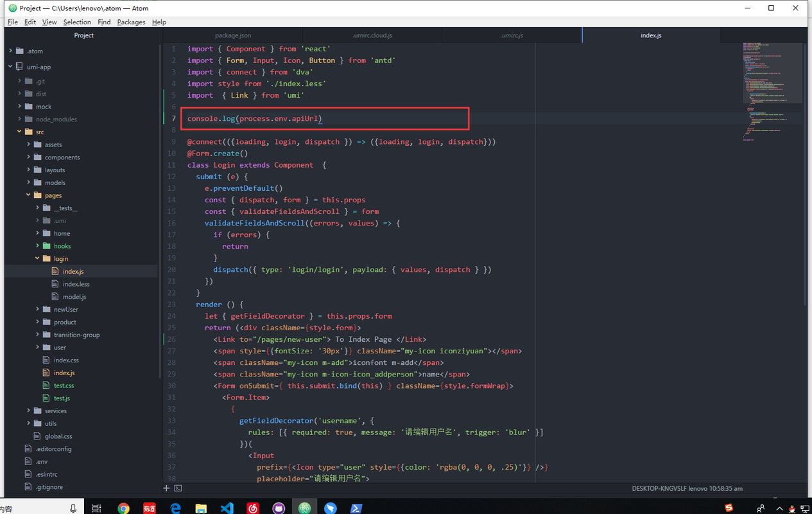Switch to the package.json tab
812x514 pixels.
pyautogui.click(x=233, y=35)
